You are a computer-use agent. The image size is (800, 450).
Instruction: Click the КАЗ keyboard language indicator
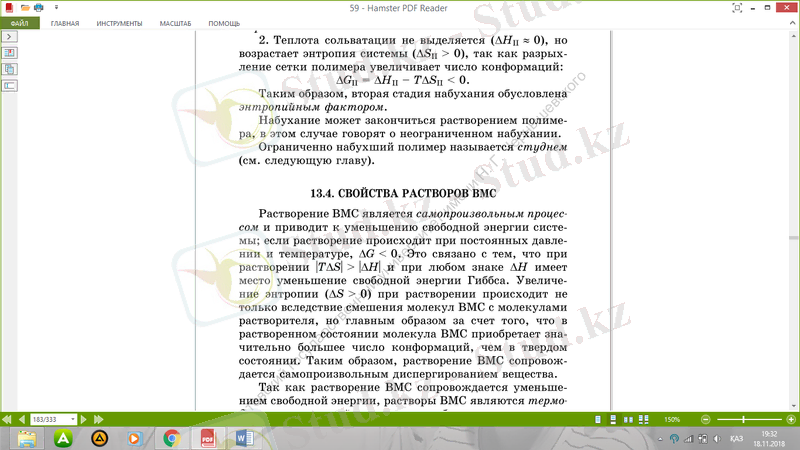pyautogui.click(x=736, y=439)
